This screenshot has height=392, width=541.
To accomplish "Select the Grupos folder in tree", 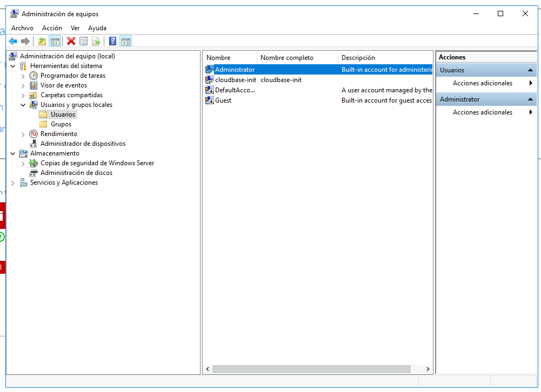I will point(61,124).
